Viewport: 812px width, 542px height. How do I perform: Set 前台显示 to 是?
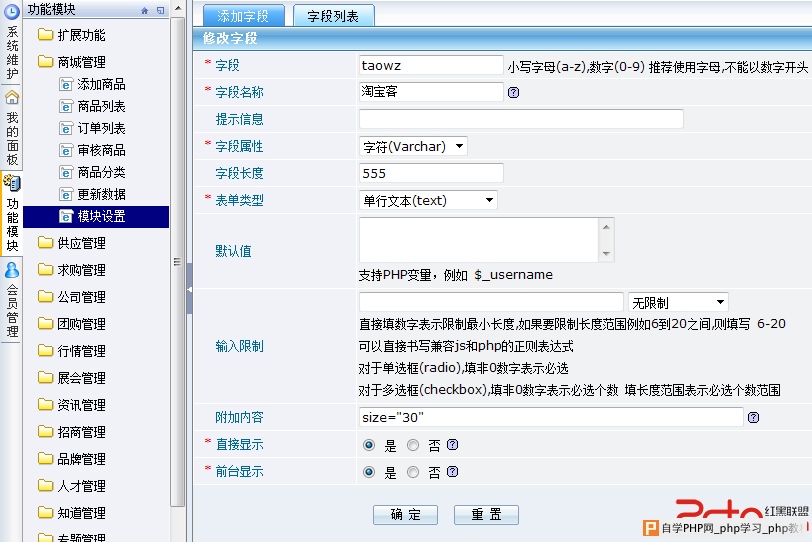point(369,472)
